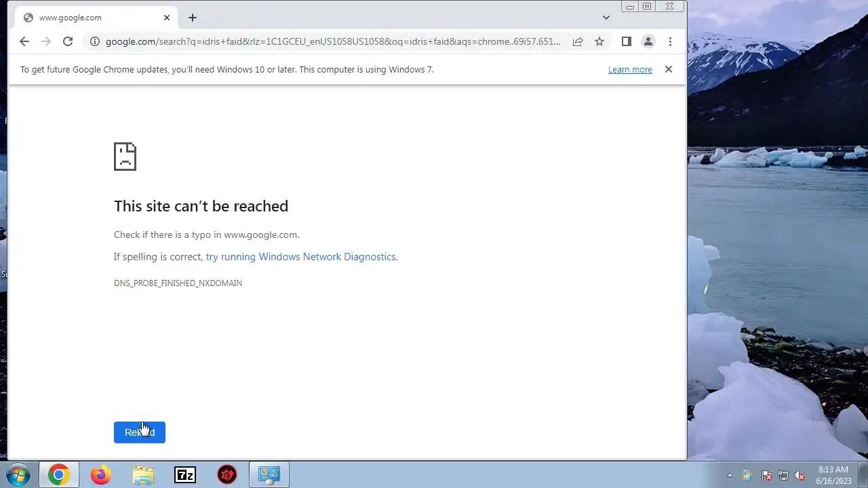The width and height of the screenshot is (868, 488).
Task: Open the control panel window taskbar icon
Action: [269, 475]
